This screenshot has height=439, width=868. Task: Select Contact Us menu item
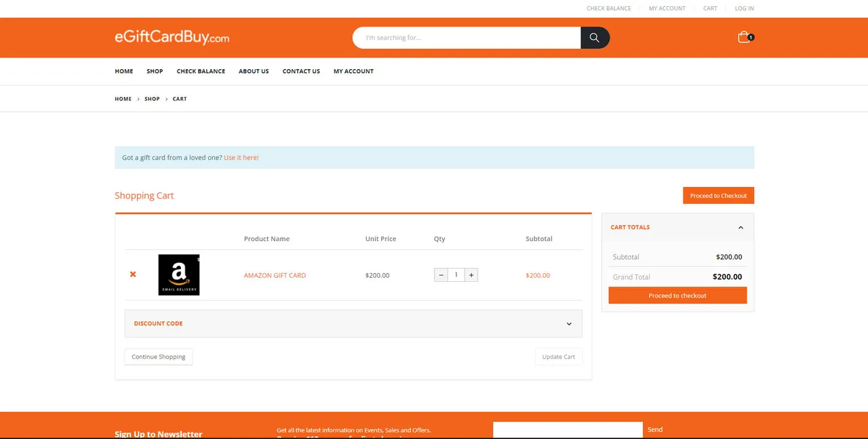click(301, 71)
